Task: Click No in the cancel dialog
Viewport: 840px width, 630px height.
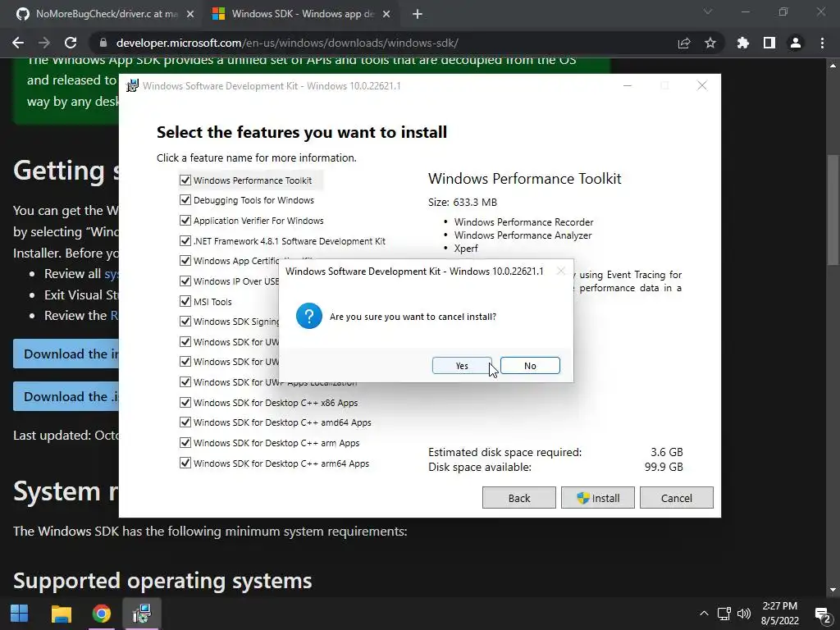Action: point(530,365)
